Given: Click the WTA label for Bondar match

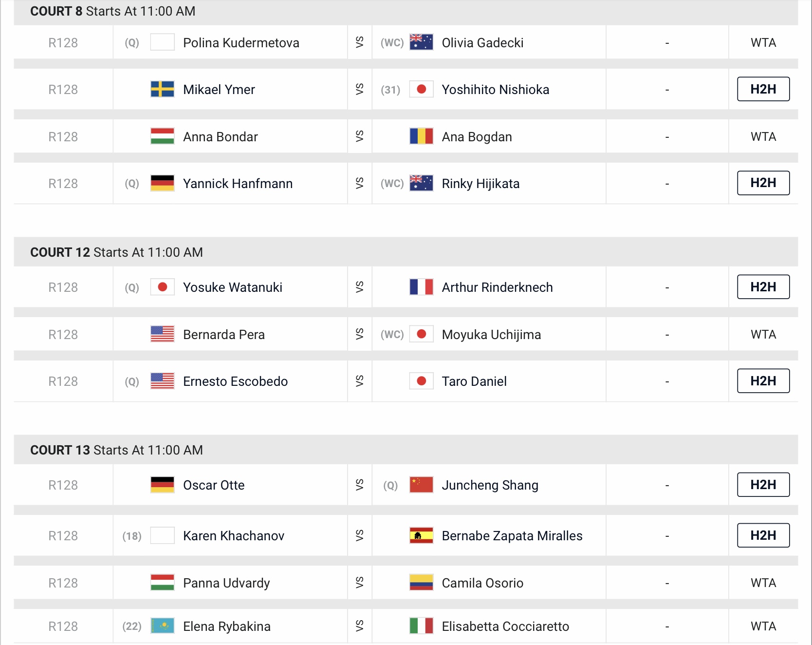Looking at the screenshot, I should (763, 137).
